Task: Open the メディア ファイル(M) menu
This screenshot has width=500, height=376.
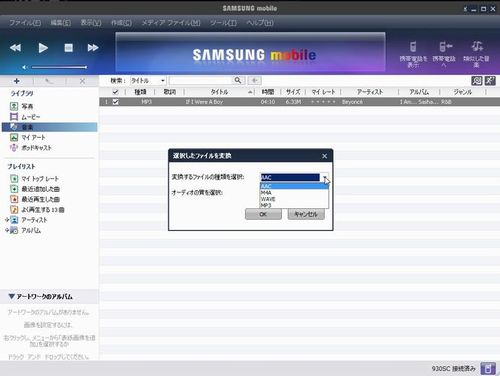Action: coord(171,23)
